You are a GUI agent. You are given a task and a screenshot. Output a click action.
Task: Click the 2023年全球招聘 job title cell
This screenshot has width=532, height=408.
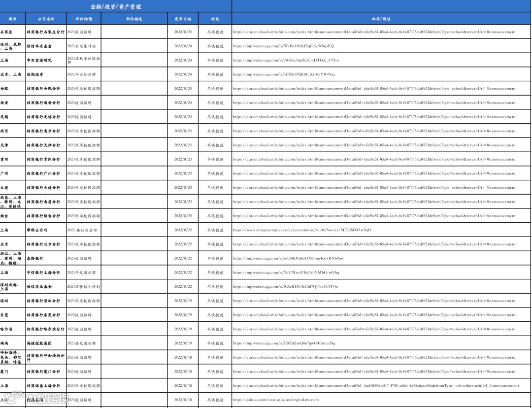tap(84, 74)
